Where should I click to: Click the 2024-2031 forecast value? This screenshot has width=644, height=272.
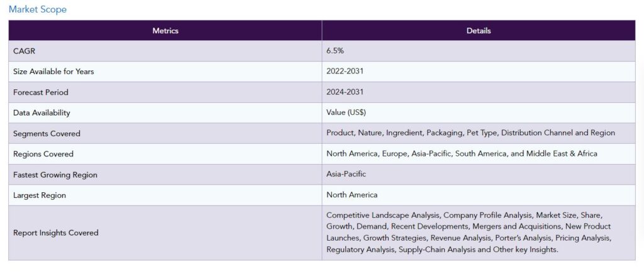click(x=345, y=92)
